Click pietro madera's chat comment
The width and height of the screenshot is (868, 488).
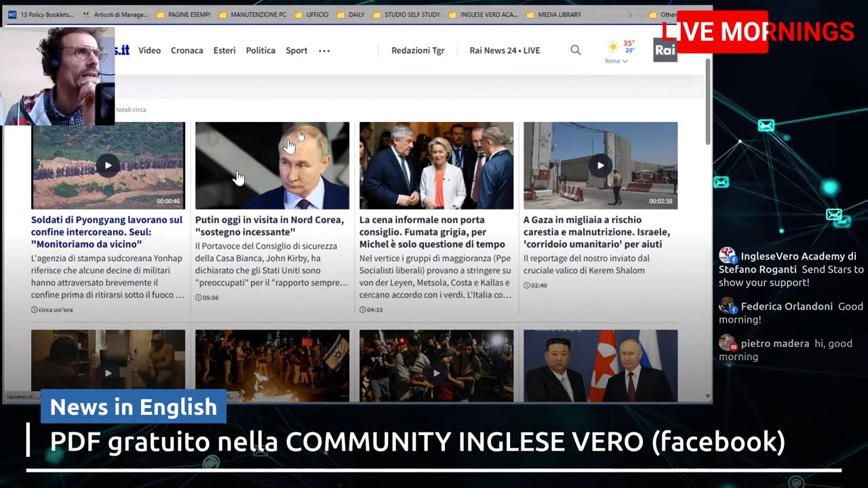coord(785,350)
